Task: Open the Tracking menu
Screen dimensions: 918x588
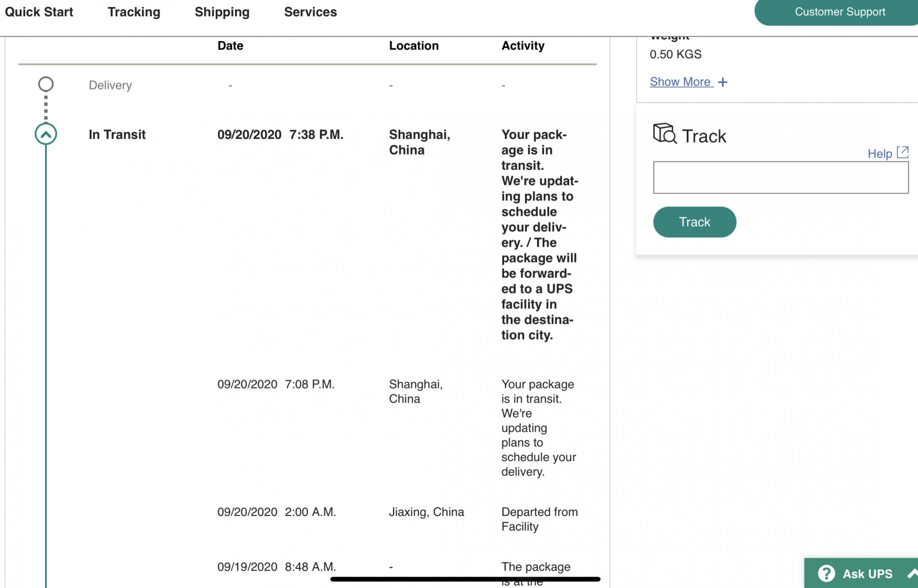Action: (134, 12)
